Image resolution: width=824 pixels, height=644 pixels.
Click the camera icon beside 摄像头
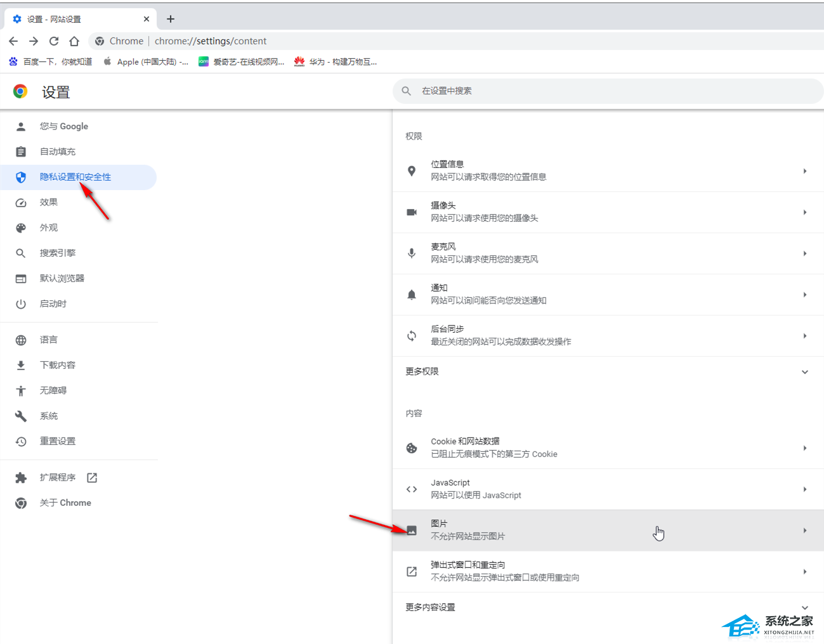[412, 212]
